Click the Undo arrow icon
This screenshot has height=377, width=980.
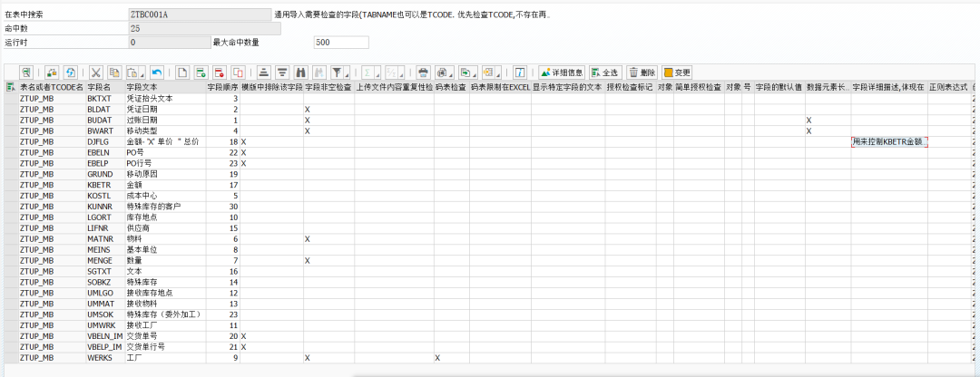pos(157,72)
